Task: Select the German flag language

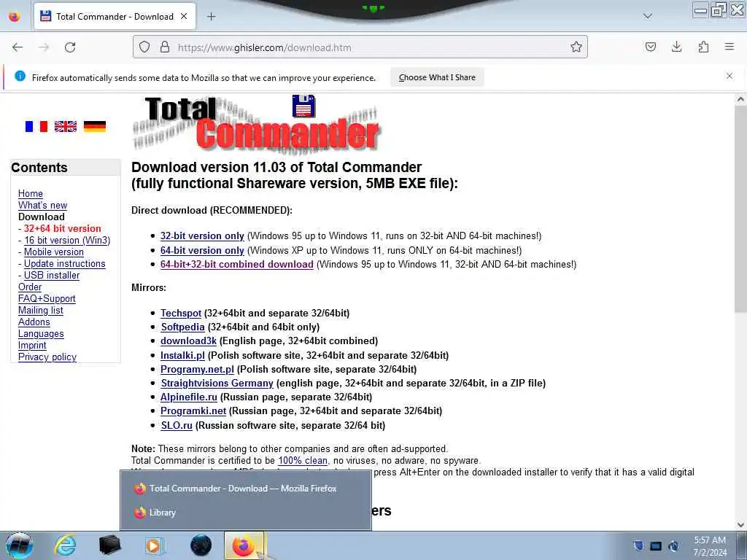Action: [94, 126]
